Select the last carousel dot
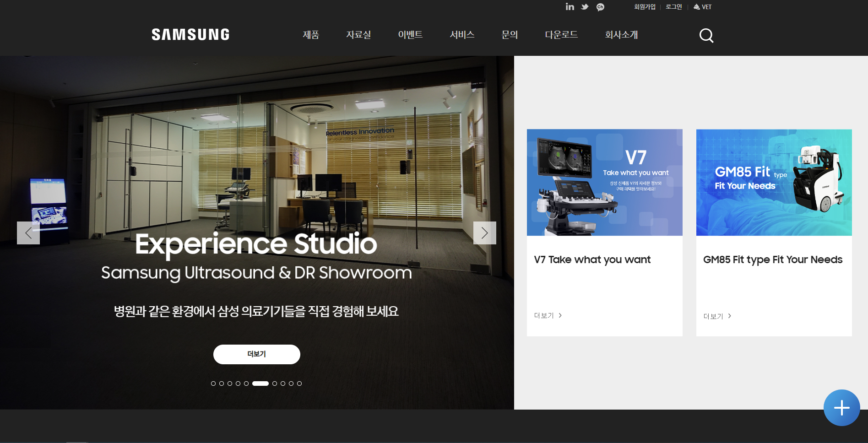 (299, 384)
